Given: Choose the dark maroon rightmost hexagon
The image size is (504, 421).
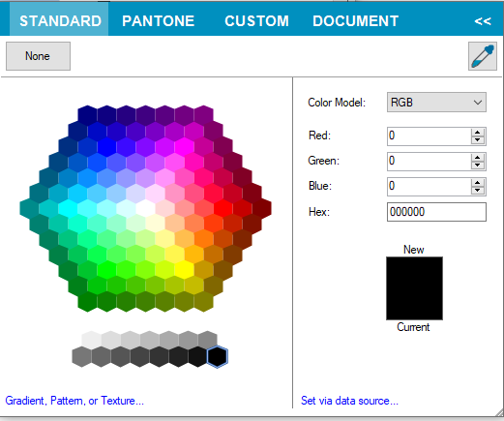Looking at the screenshot, I should tap(261, 208).
